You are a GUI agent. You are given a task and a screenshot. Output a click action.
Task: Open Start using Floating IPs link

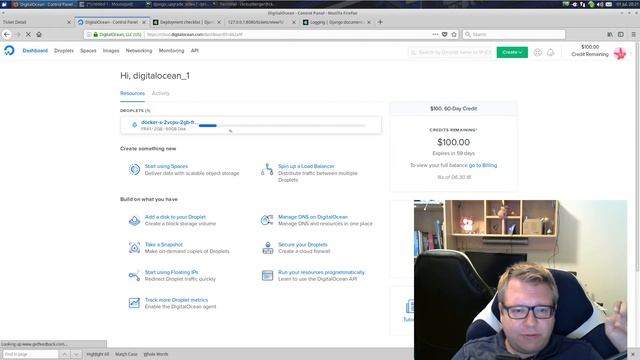[x=171, y=272]
